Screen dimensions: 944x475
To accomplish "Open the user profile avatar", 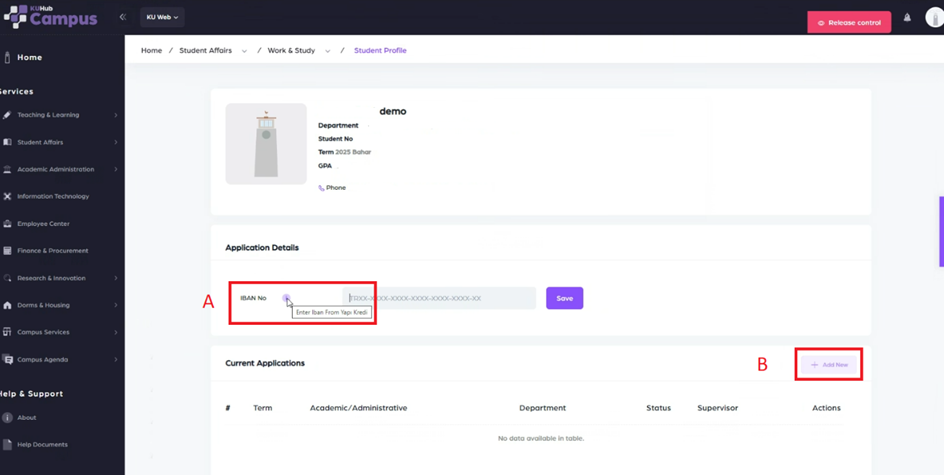I will (935, 18).
